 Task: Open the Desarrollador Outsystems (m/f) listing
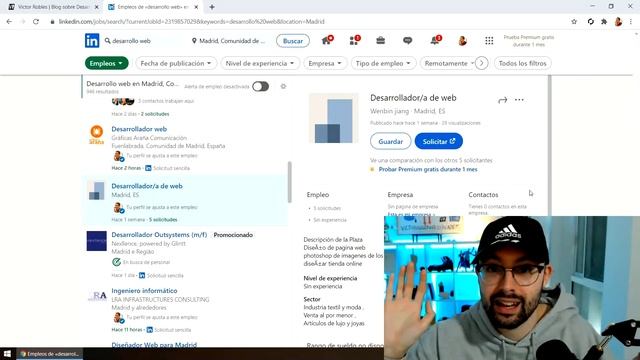(159, 235)
